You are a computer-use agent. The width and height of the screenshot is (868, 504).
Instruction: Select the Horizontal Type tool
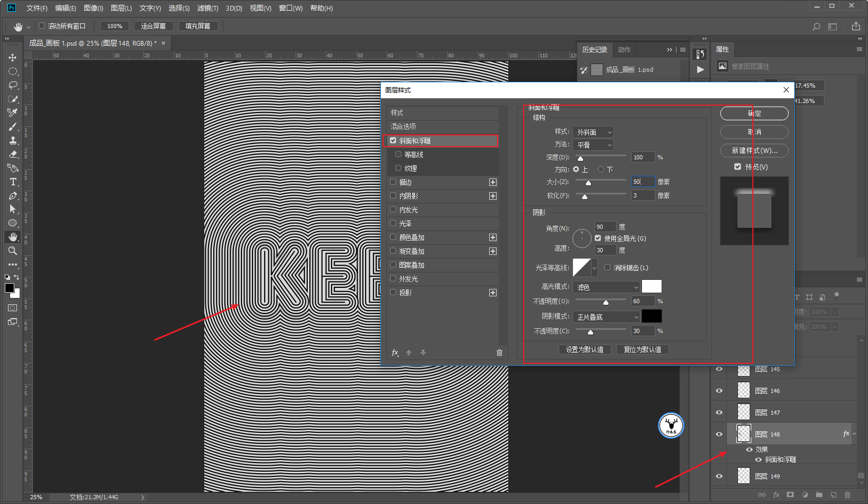tap(13, 182)
